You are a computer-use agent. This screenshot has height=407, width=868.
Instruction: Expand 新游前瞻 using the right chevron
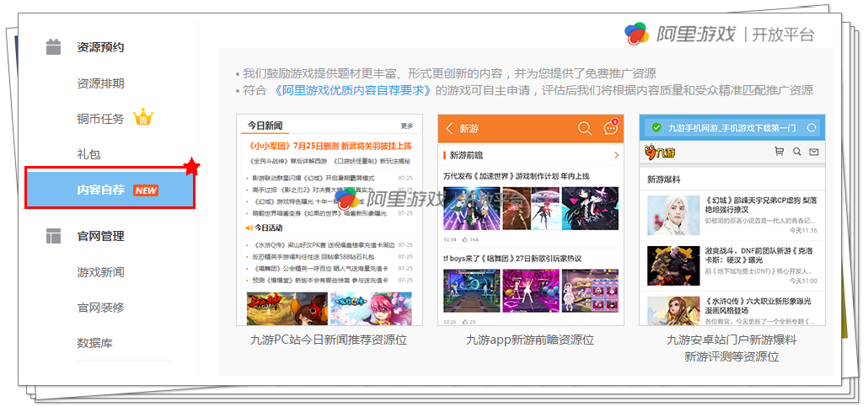click(616, 155)
